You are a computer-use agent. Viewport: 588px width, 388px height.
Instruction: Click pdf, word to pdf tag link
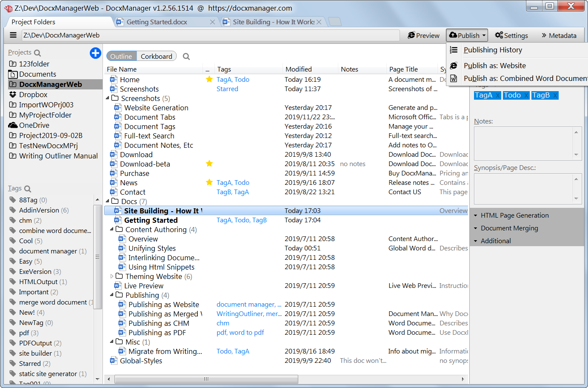point(240,332)
